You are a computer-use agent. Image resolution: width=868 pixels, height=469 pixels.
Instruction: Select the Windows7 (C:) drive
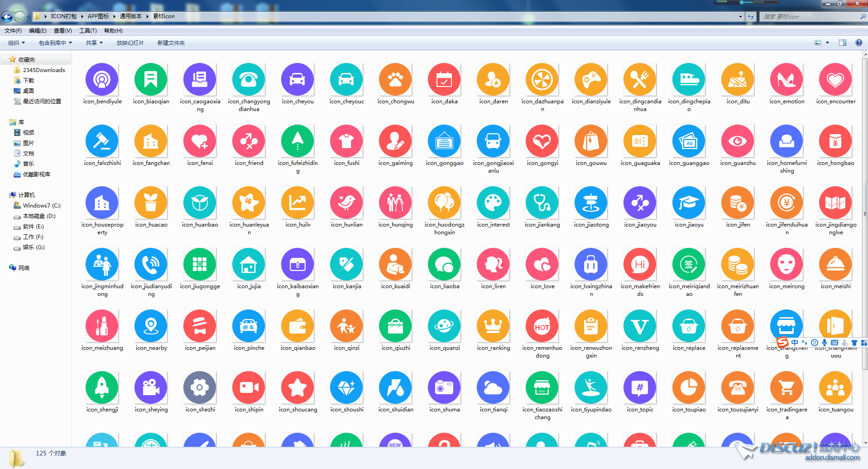coord(41,206)
